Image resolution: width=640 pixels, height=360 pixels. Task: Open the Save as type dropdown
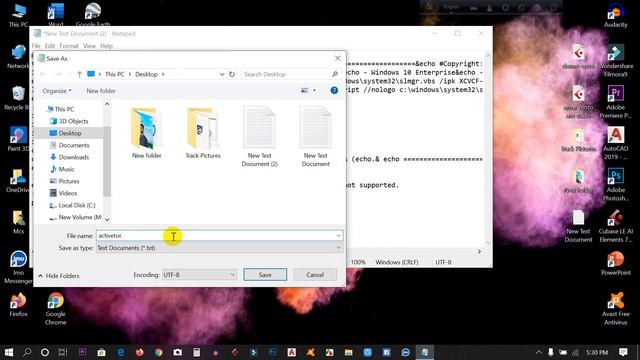pos(220,248)
